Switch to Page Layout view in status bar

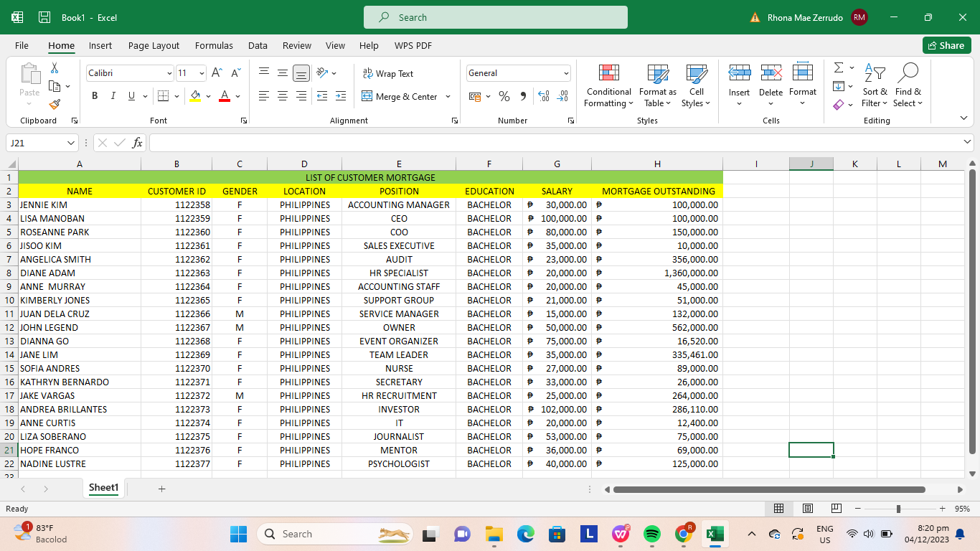pos(807,509)
